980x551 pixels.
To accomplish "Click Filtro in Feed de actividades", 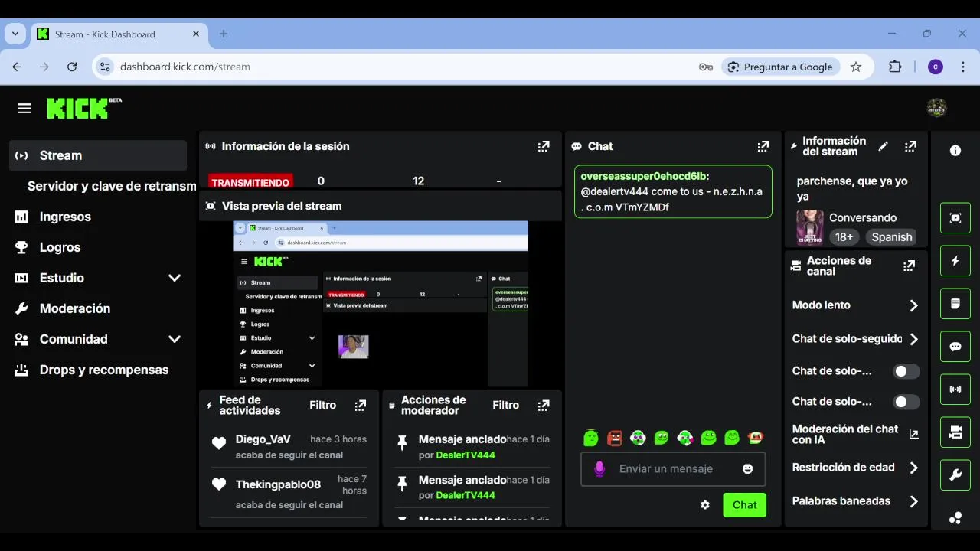I will click(322, 406).
